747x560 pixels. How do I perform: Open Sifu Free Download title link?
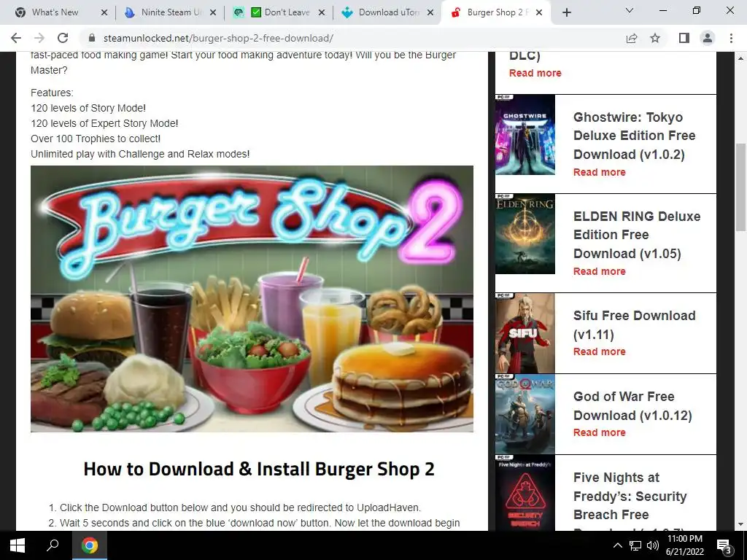pyautogui.click(x=634, y=324)
